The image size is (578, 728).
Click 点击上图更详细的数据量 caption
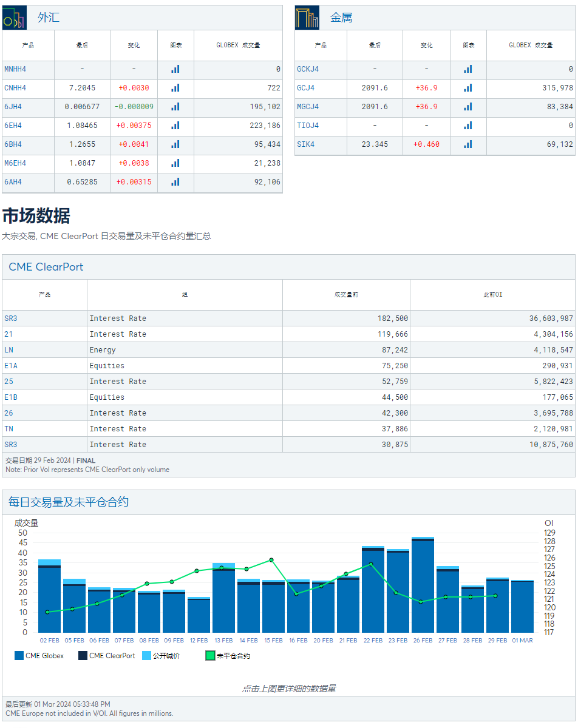tap(289, 689)
